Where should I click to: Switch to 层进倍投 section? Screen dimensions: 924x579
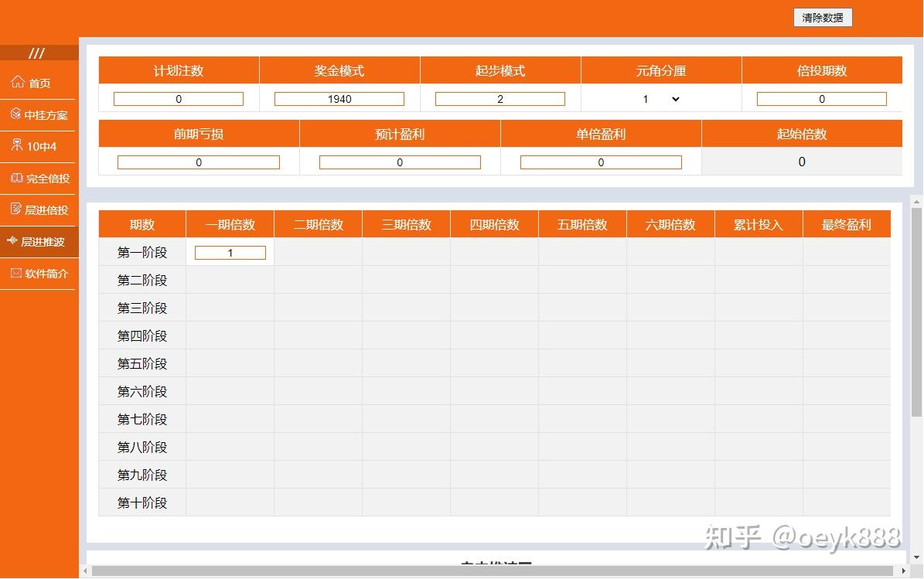pos(39,210)
